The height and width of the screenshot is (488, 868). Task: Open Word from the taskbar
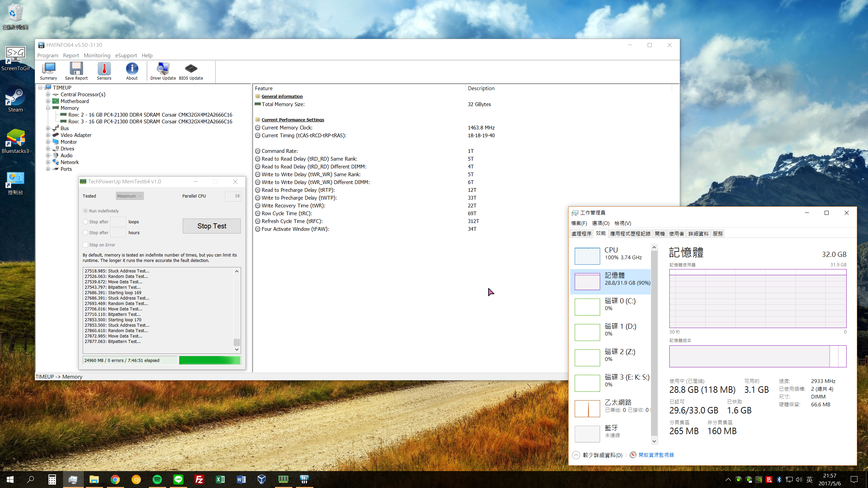[x=241, y=479]
